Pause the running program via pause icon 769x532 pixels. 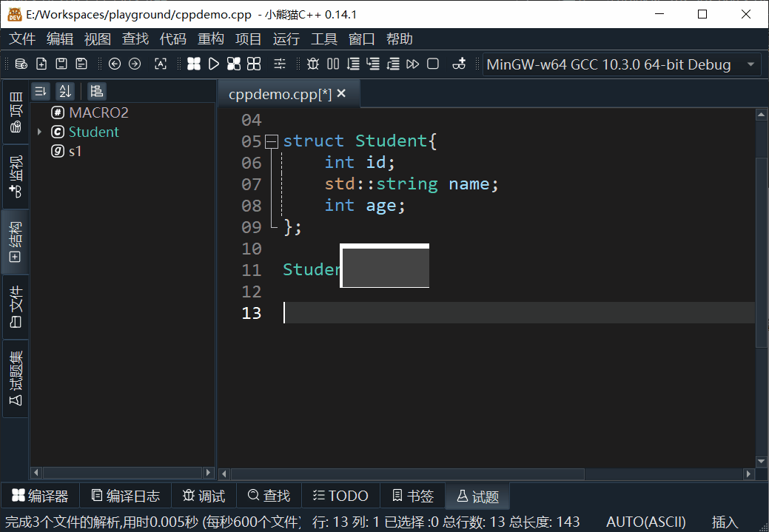[x=332, y=64]
